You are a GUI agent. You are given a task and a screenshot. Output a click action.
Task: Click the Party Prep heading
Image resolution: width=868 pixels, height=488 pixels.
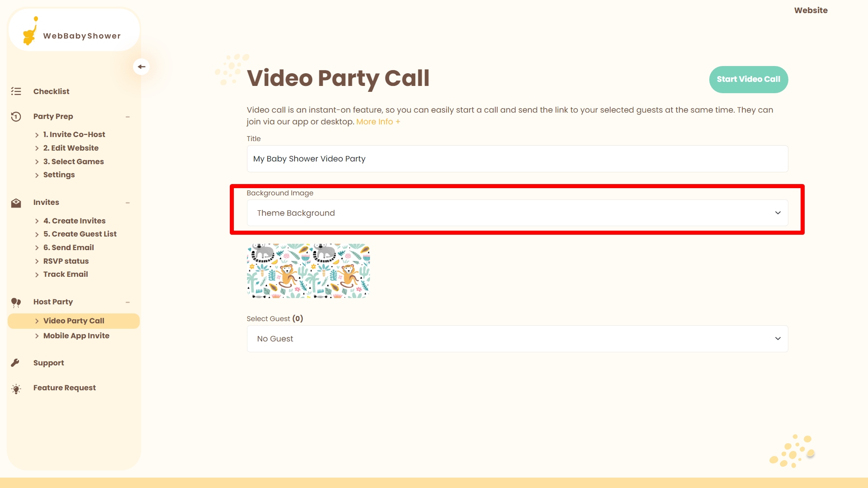[53, 116]
